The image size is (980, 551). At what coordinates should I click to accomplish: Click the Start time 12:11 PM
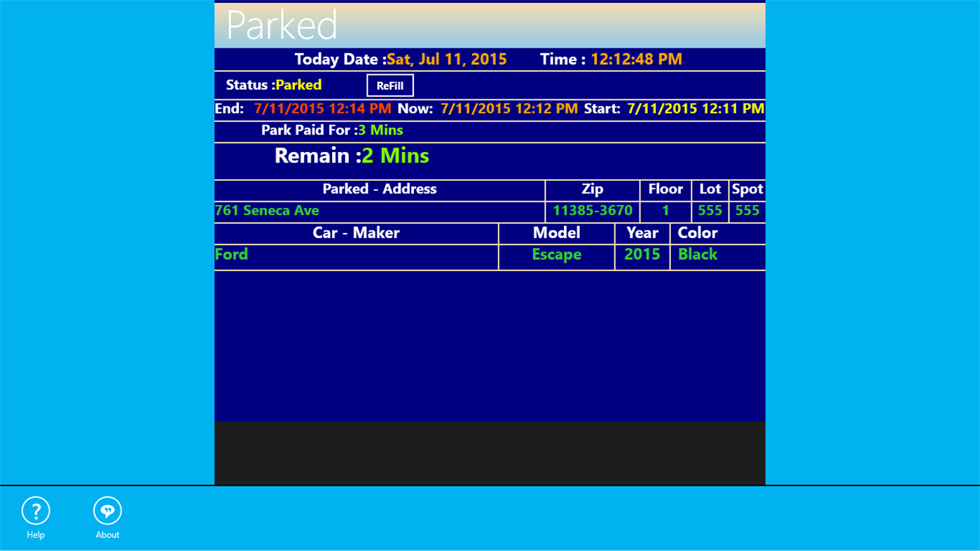[x=695, y=108]
